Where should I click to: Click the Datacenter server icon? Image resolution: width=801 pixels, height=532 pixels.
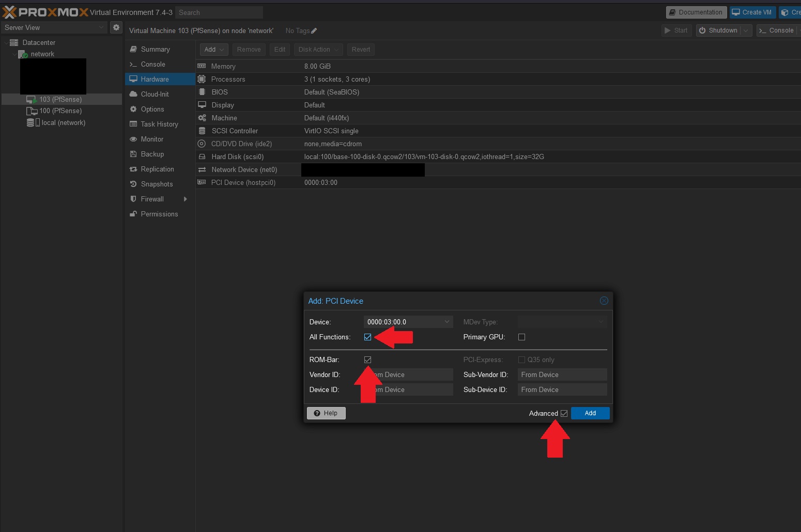click(14, 42)
